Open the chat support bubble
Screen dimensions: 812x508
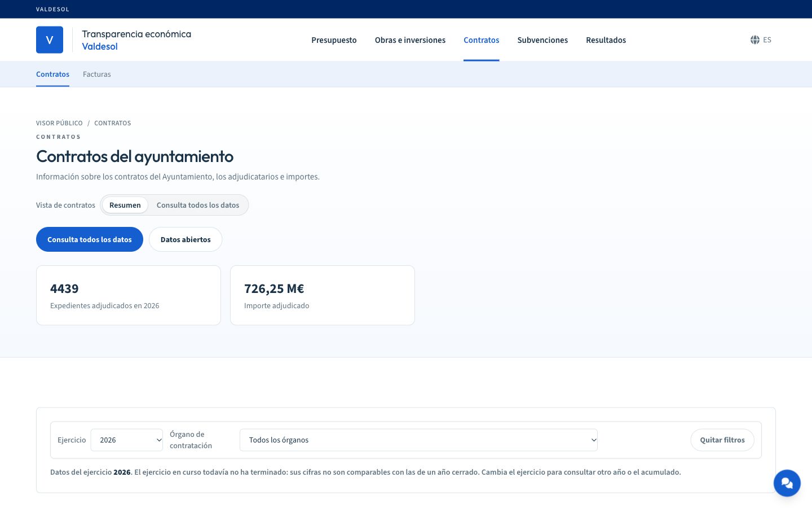point(787,483)
